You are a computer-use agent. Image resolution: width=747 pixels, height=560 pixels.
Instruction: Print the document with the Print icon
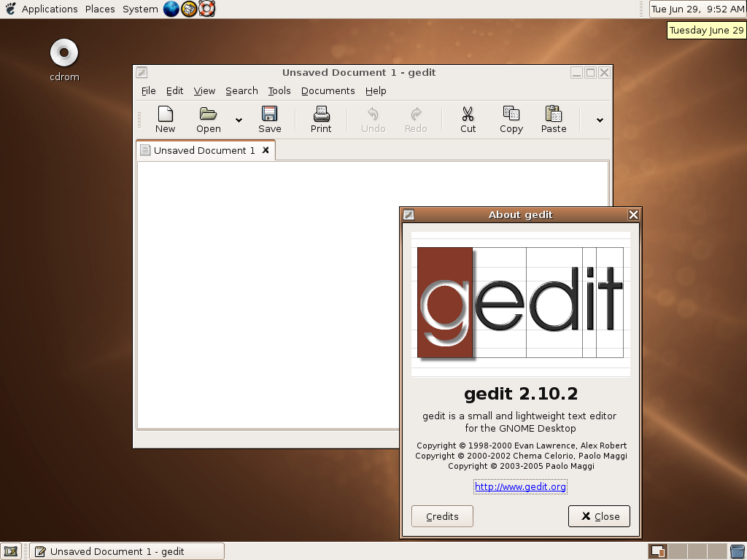(x=321, y=119)
